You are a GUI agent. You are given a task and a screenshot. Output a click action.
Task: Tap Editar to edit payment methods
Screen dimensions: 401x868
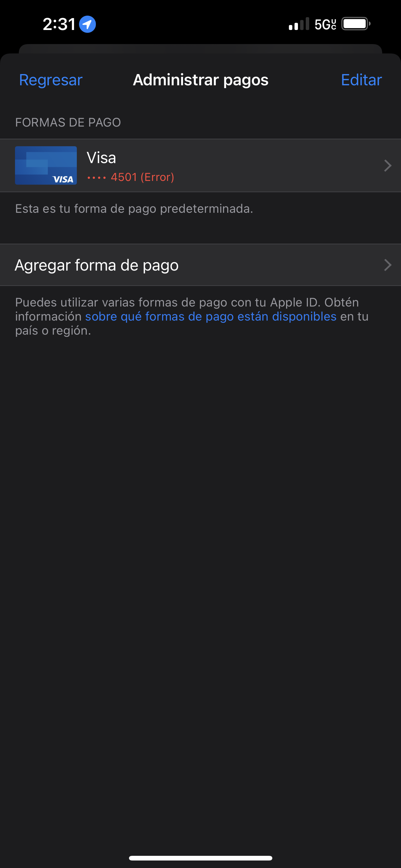click(361, 80)
